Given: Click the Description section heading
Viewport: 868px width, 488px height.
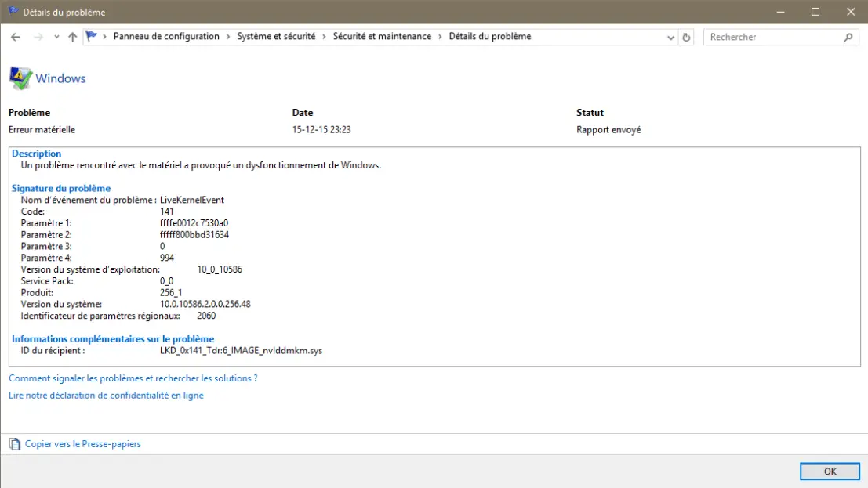Looking at the screenshot, I should pos(37,154).
